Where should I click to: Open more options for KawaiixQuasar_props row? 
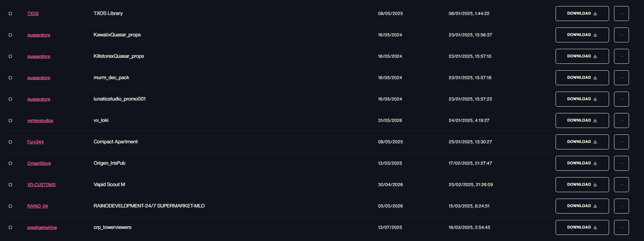point(621,35)
